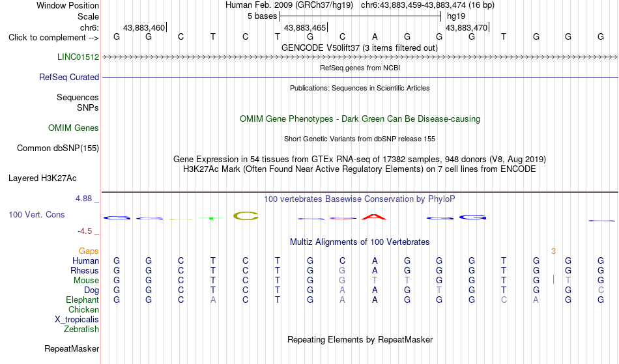Select the Mouse species row label

pyautogui.click(x=87, y=281)
